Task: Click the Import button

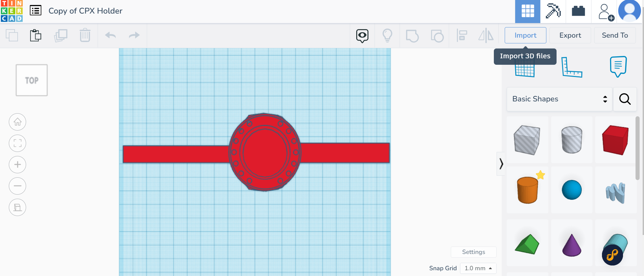Action: pos(525,35)
